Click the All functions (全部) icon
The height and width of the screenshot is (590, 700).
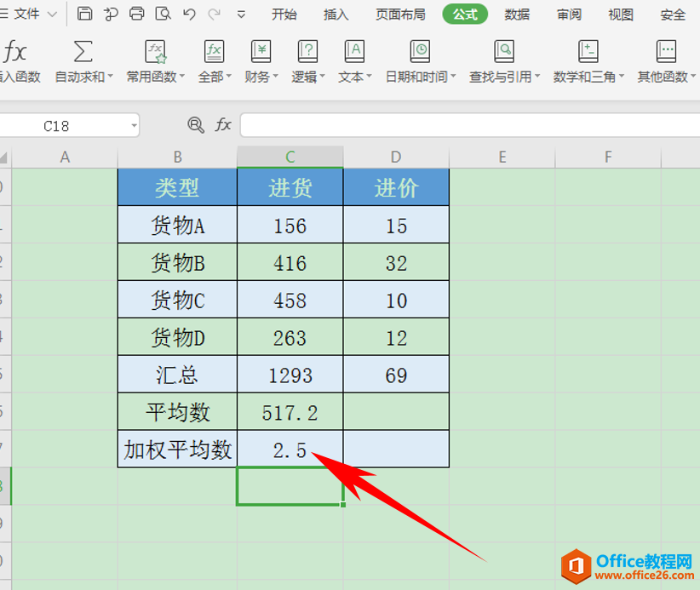tap(215, 51)
